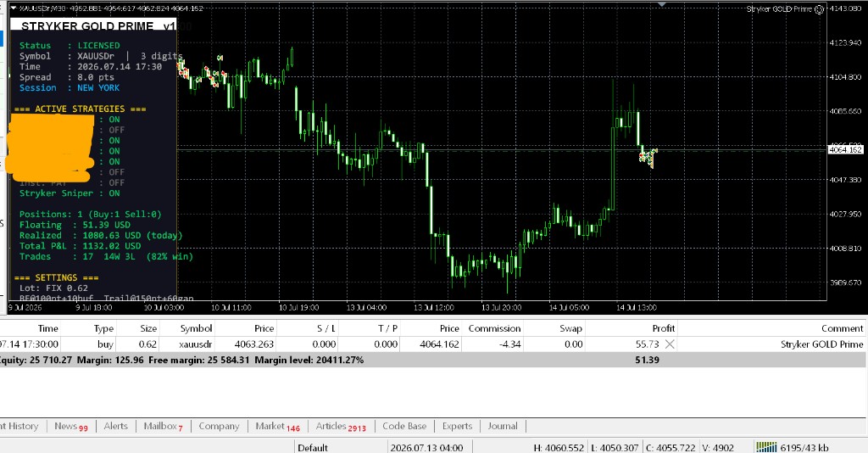Click the 'Status : LICENSED' line
868x453 pixels.
click(70, 46)
